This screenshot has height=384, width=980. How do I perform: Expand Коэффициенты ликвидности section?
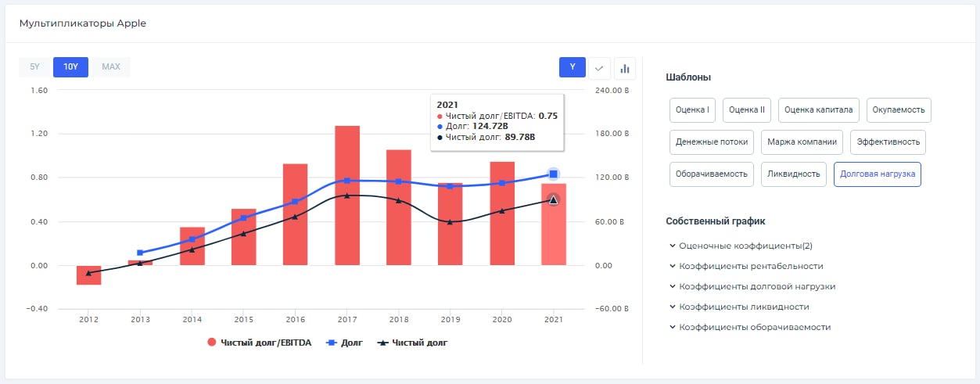[739, 307]
